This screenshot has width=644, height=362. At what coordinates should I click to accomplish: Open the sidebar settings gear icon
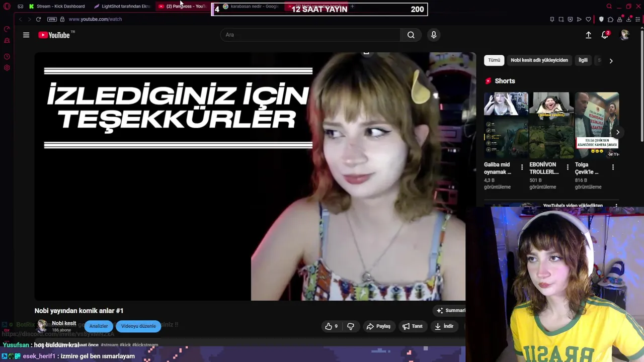[x=7, y=68]
